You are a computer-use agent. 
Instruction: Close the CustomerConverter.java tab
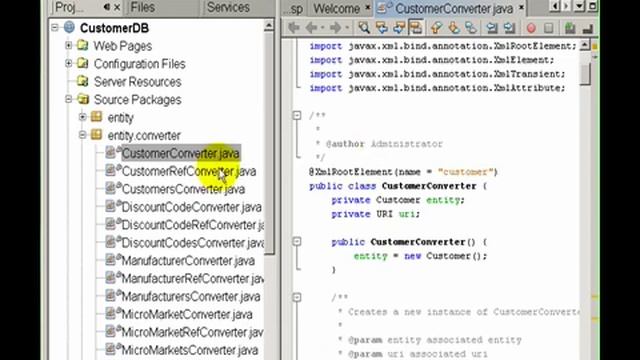[521, 7]
